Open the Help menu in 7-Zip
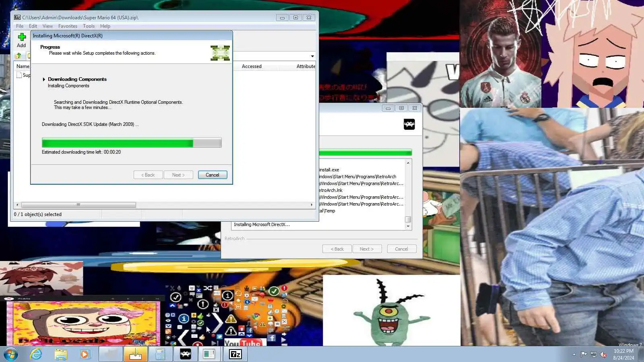This screenshot has width=644, height=362. tap(105, 26)
